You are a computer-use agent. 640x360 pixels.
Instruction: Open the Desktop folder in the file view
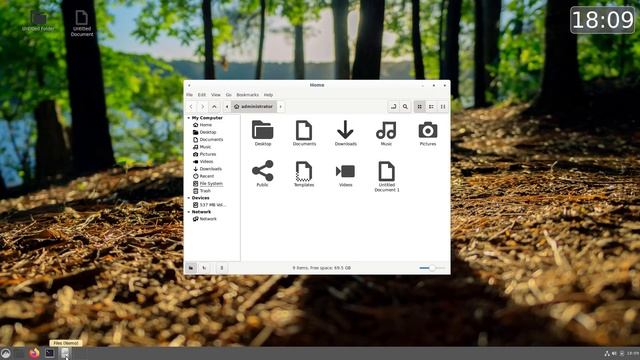click(262, 133)
